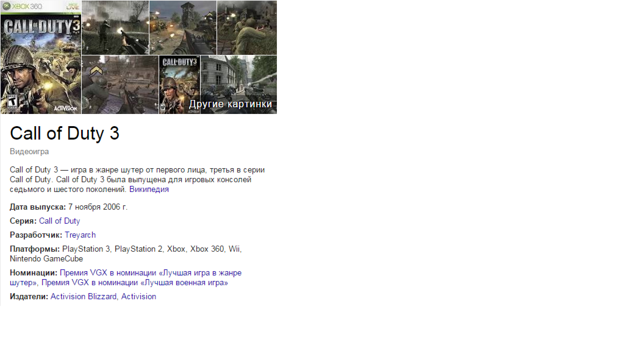The width and height of the screenshot is (644, 362).
Task: Follow the Call of Duty series link
Action: click(59, 221)
